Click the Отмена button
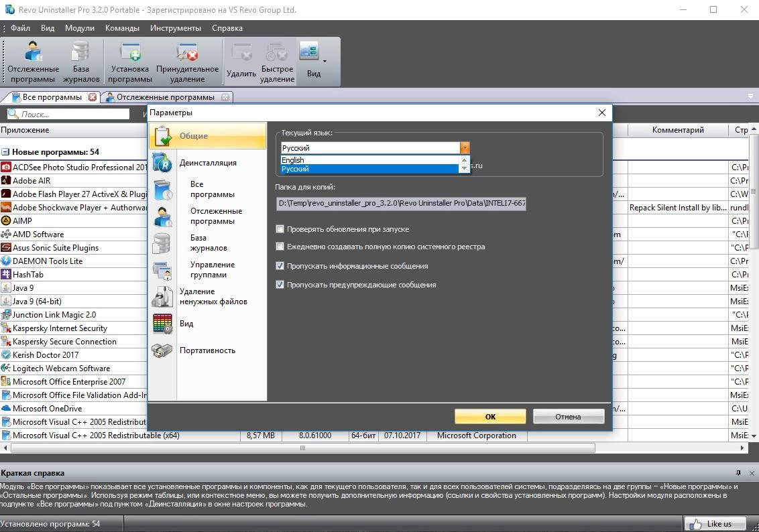Viewport: 759px width, 532px height. click(569, 416)
